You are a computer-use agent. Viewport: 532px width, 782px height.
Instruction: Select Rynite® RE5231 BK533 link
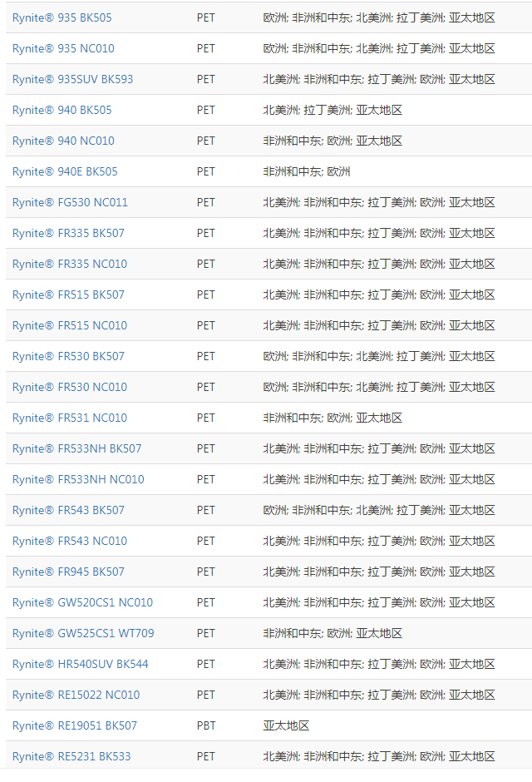pyautogui.click(x=71, y=757)
